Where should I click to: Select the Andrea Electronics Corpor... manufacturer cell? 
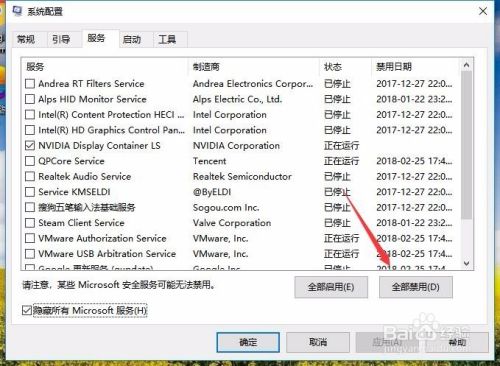(253, 83)
